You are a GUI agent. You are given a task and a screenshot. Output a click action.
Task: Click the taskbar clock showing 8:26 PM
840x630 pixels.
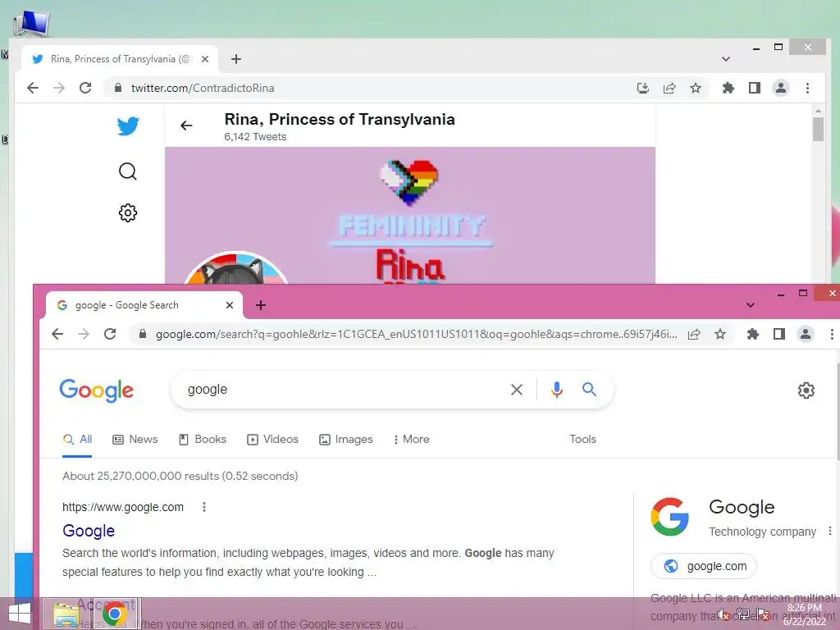pyautogui.click(x=805, y=614)
